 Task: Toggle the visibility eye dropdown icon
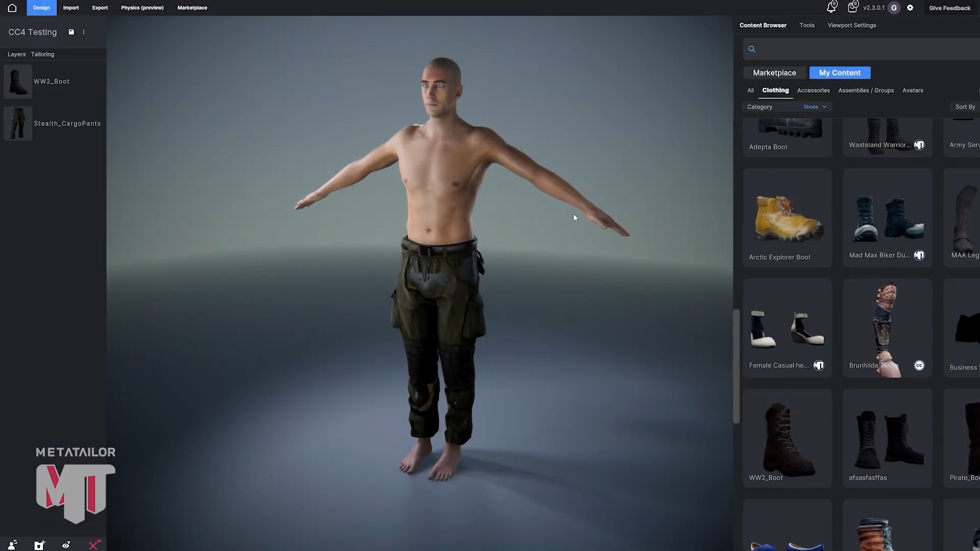66,545
